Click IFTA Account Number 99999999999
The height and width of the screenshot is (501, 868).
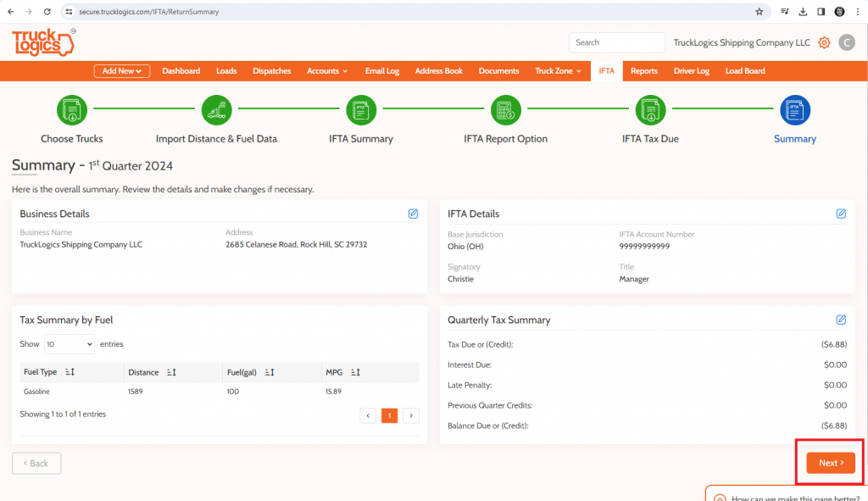[644, 247]
